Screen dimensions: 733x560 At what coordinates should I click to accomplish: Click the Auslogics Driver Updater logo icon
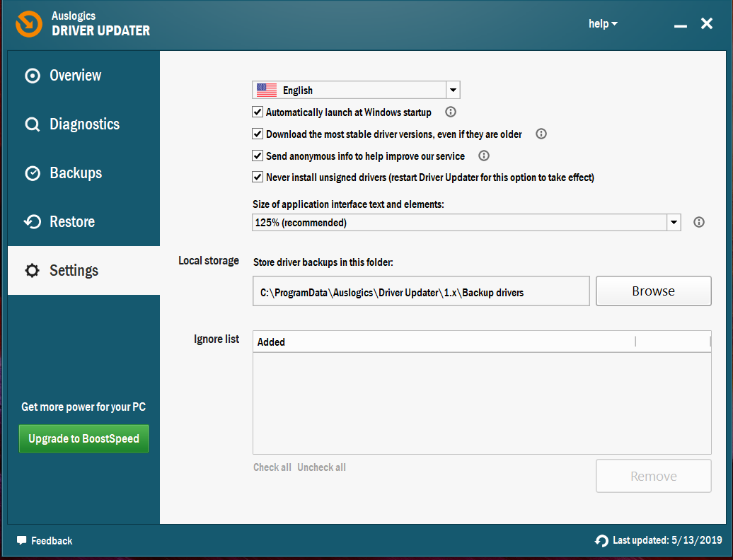coord(28,23)
